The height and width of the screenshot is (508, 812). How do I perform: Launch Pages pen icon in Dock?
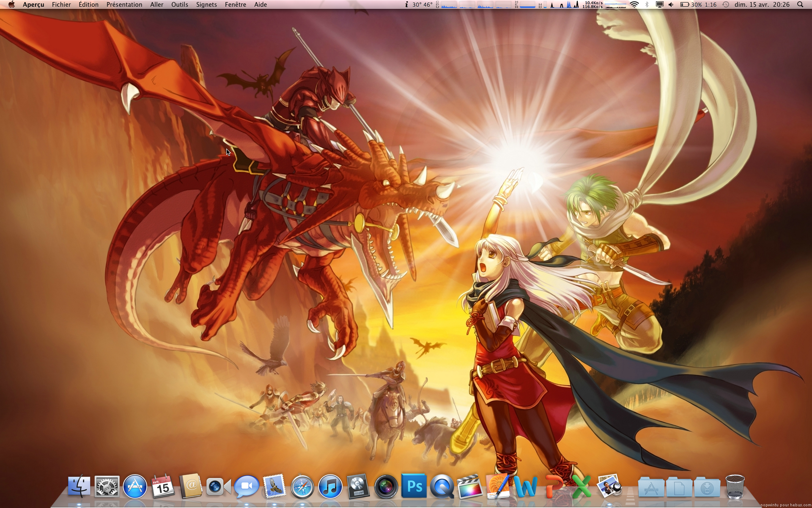point(498,486)
